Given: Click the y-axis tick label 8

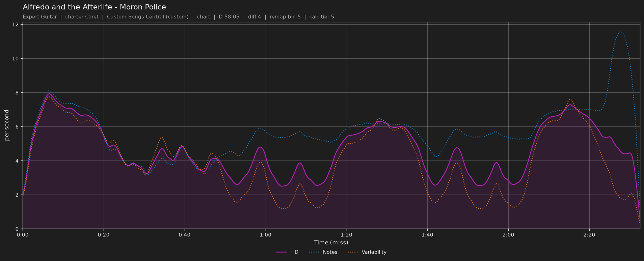Looking at the screenshot, I should tap(17, 93).
